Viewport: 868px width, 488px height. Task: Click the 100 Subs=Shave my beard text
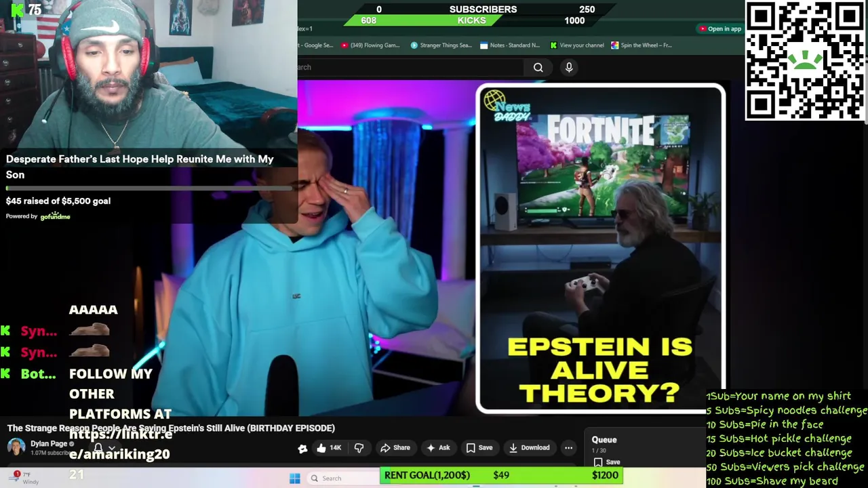tap(772, 481)
